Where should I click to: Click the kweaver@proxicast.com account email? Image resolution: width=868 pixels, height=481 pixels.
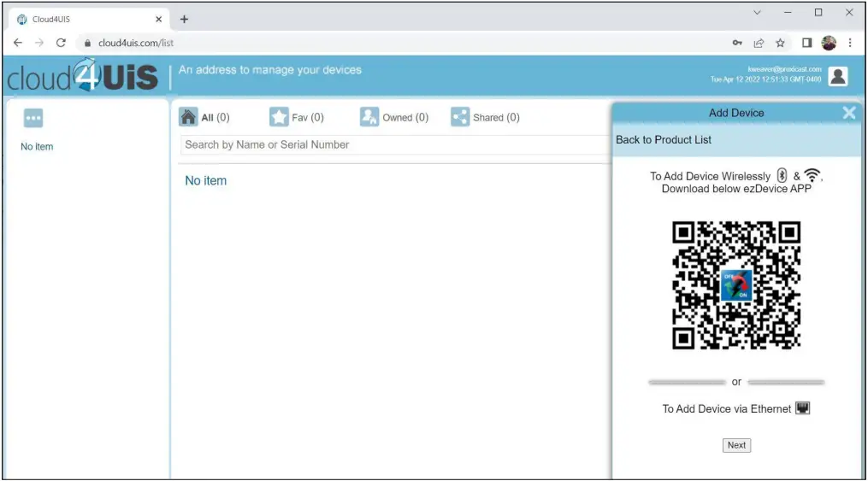click(784, 69)
